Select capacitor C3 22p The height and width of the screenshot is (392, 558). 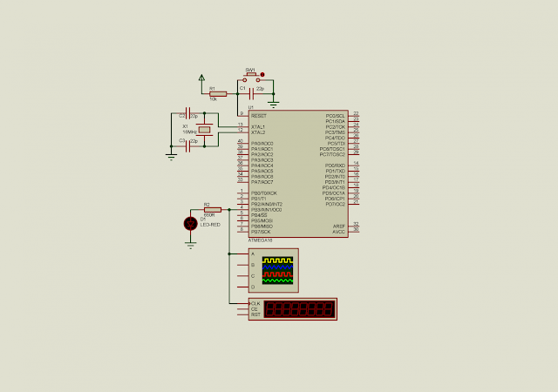(x=188, y=145)
